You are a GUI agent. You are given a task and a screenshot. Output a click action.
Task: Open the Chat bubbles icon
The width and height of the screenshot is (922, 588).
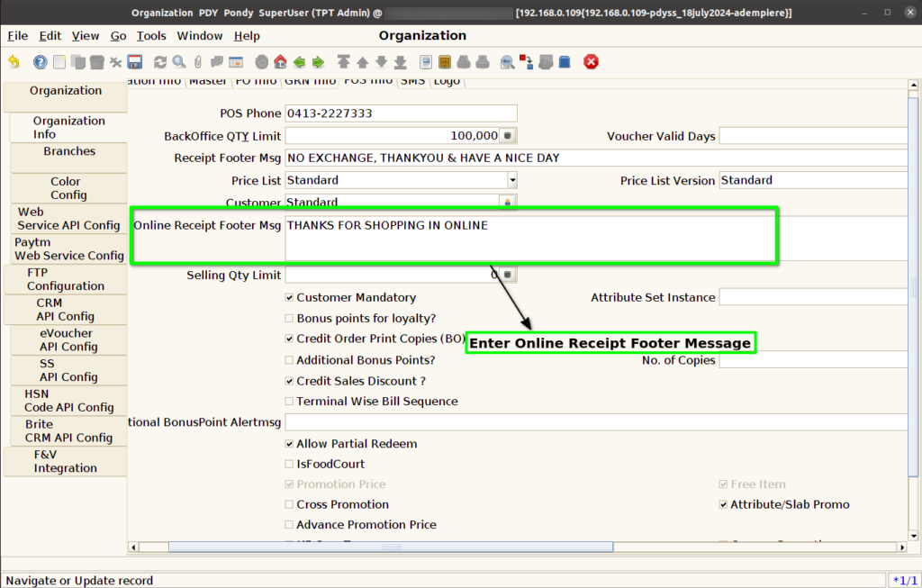tap(217, 62)
